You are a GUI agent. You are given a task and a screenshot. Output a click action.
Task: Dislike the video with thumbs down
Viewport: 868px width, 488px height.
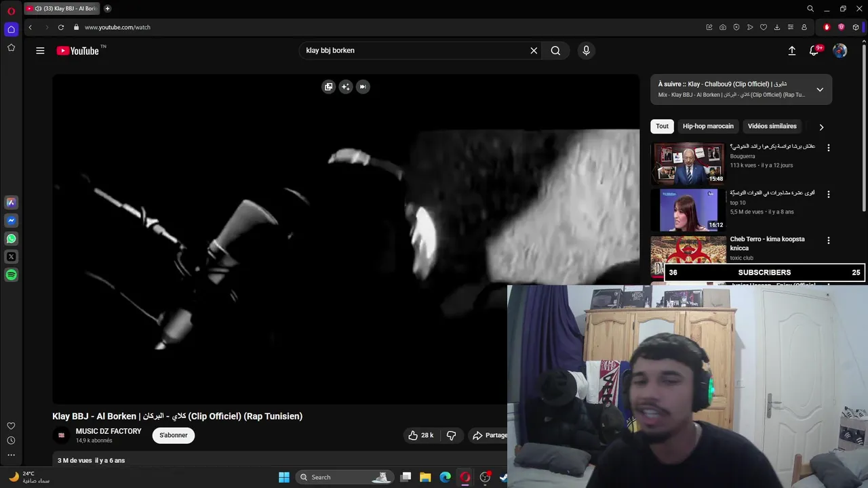451,435
